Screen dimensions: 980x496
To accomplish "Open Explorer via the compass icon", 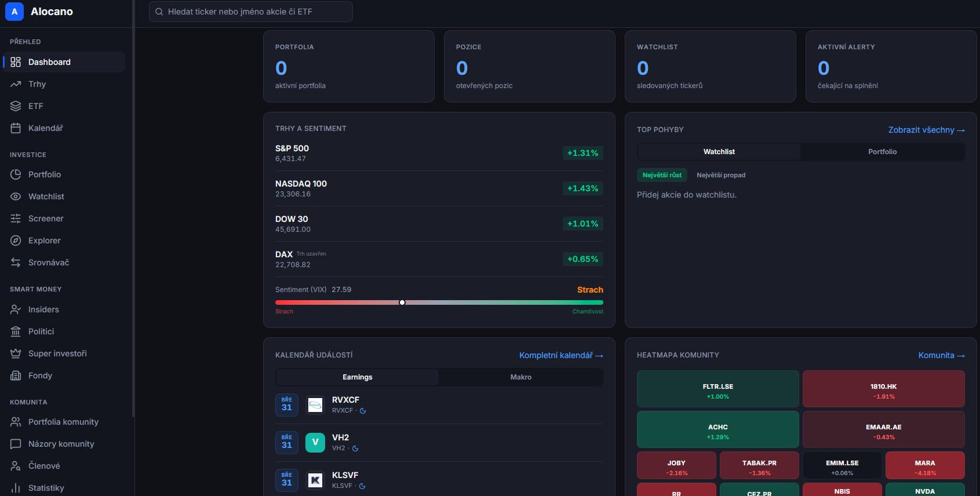I will (16, 240).
